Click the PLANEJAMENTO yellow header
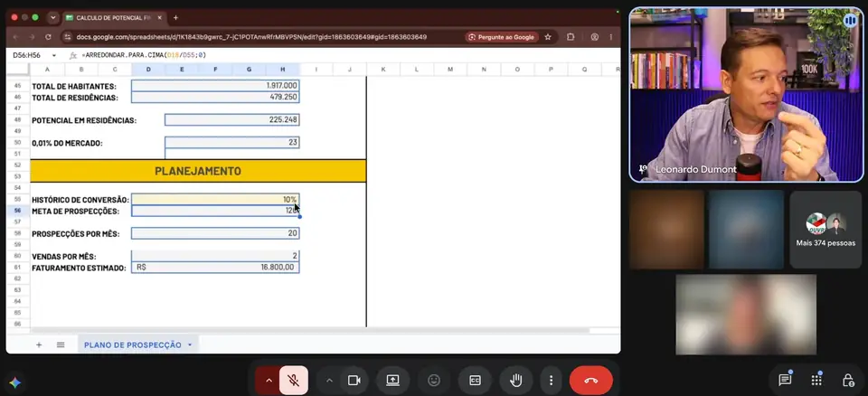This screenshot has height=396, width=868. (x=198, y=171)
